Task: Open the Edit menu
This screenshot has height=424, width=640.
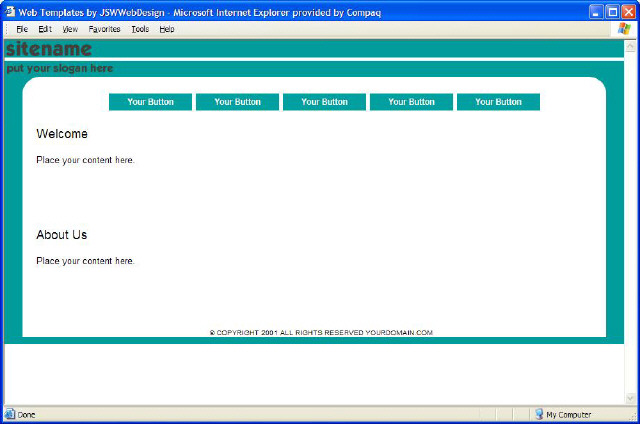Action: click(x=45, y=29)
